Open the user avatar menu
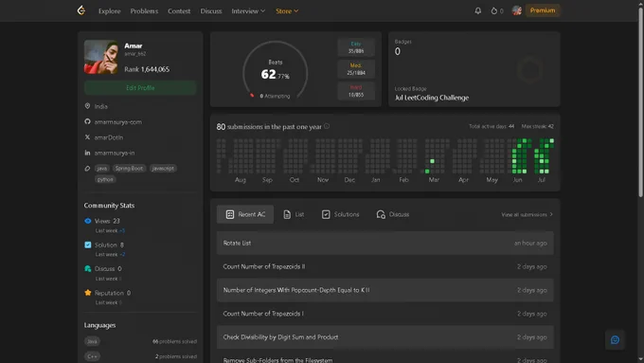Screen dimensions: 644x363 (x=517, y=10)
